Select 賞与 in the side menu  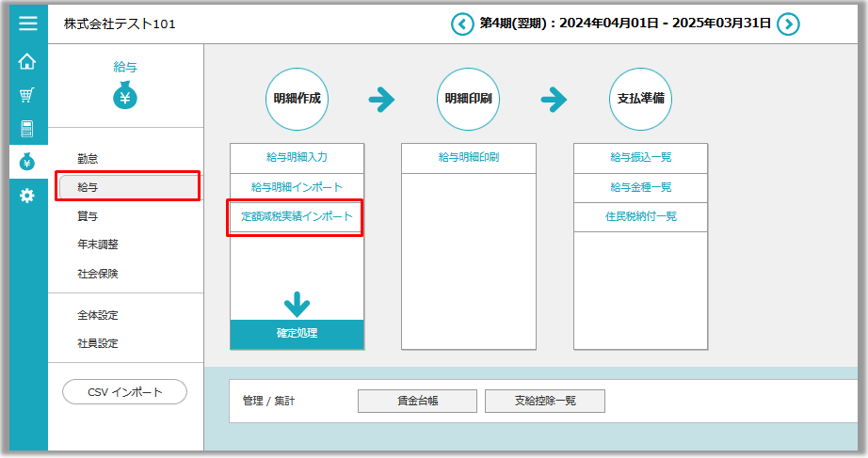tap(88, 216)
